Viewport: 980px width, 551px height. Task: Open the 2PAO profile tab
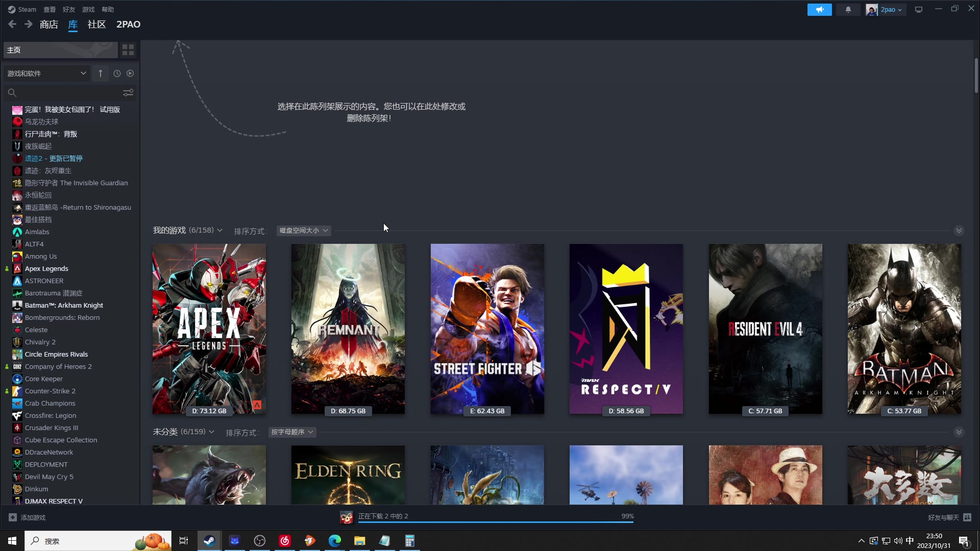128,24
